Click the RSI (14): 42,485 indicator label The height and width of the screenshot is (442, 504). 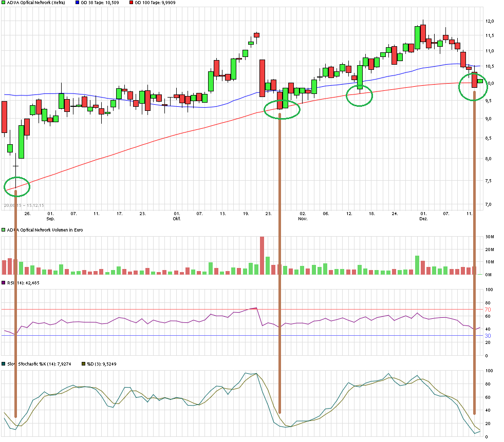click(23, 283)
